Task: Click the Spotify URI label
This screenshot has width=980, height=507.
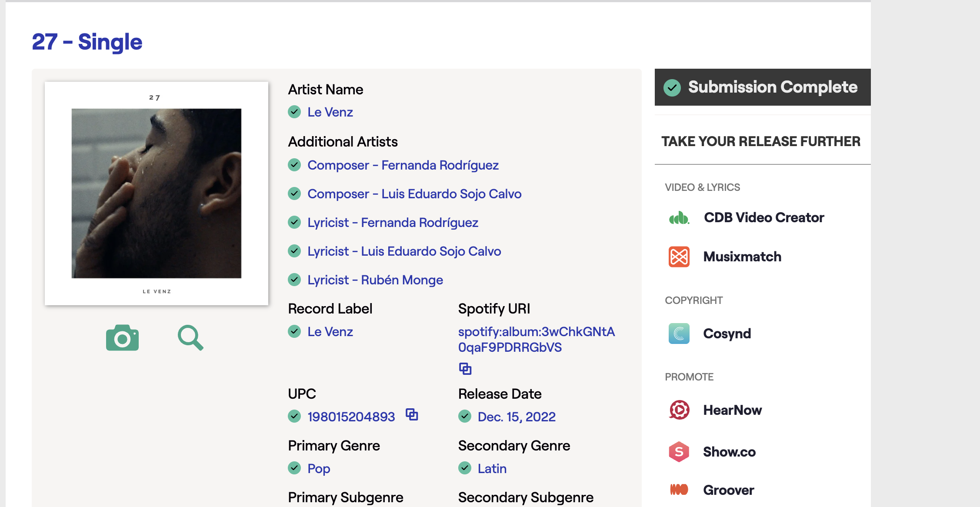Action: click(x=494, y=309)
